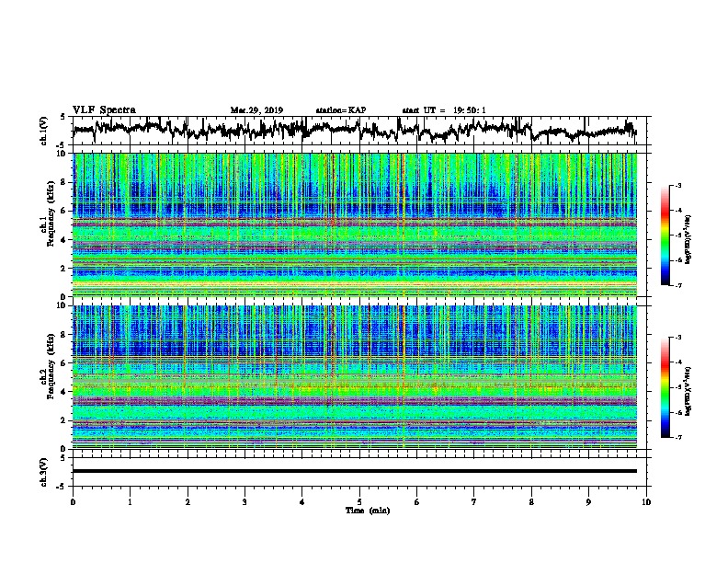
Task: Click the ch.2 PSD color scale bar
Action: (x=665, y=387)
